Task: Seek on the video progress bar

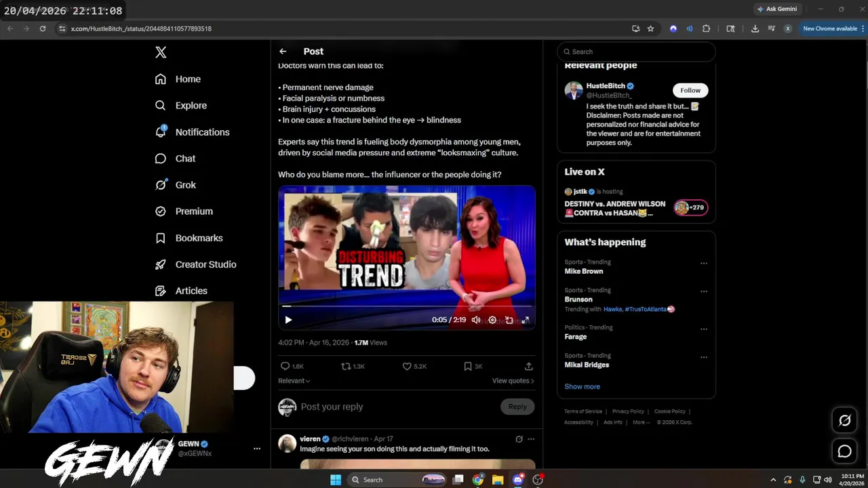Action: (407, 306)
